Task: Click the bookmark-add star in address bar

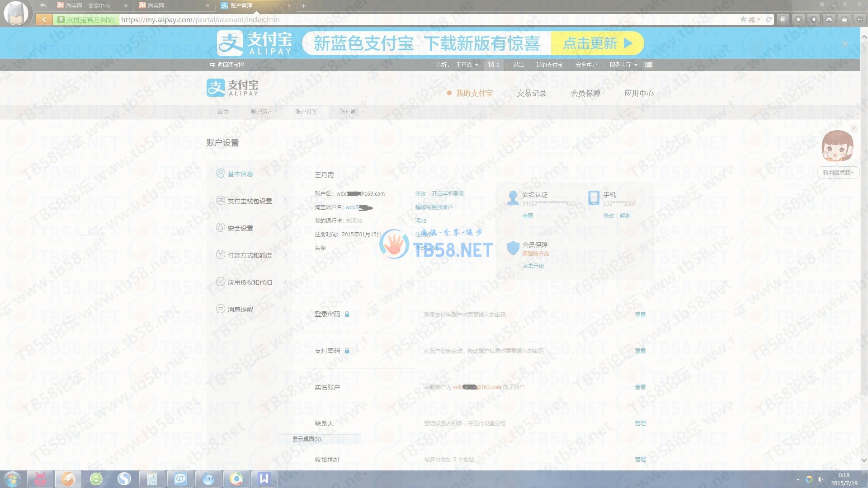Action: [743, 19]
